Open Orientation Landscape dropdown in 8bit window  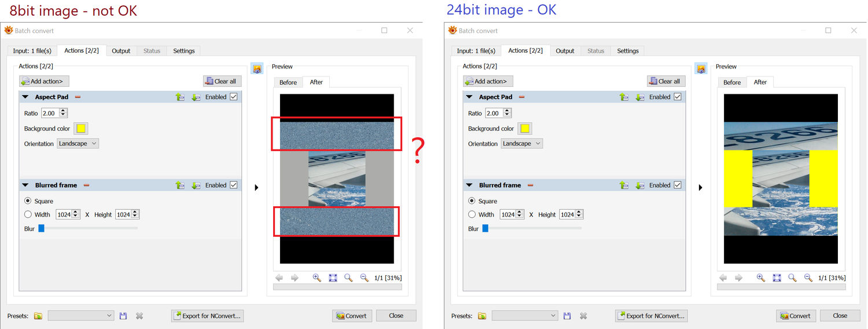coord(78,143)
